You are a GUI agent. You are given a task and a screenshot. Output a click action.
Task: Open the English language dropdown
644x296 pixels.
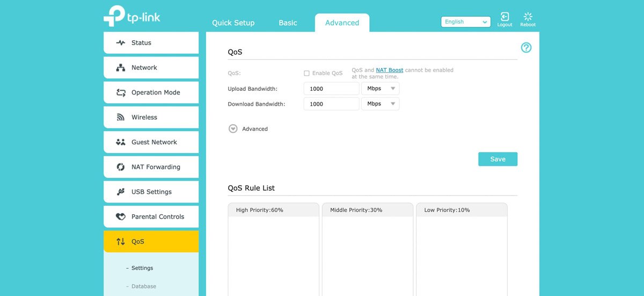pos(465,22)
